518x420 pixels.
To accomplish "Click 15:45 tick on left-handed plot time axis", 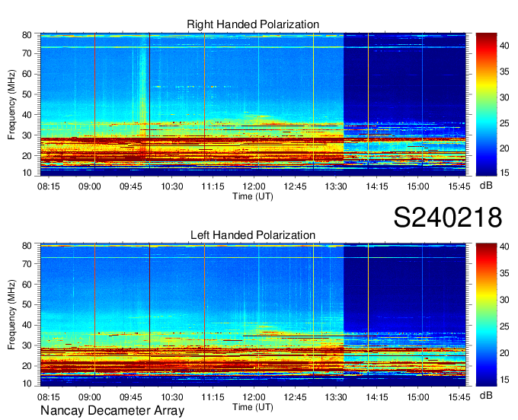I will [459, 396].
